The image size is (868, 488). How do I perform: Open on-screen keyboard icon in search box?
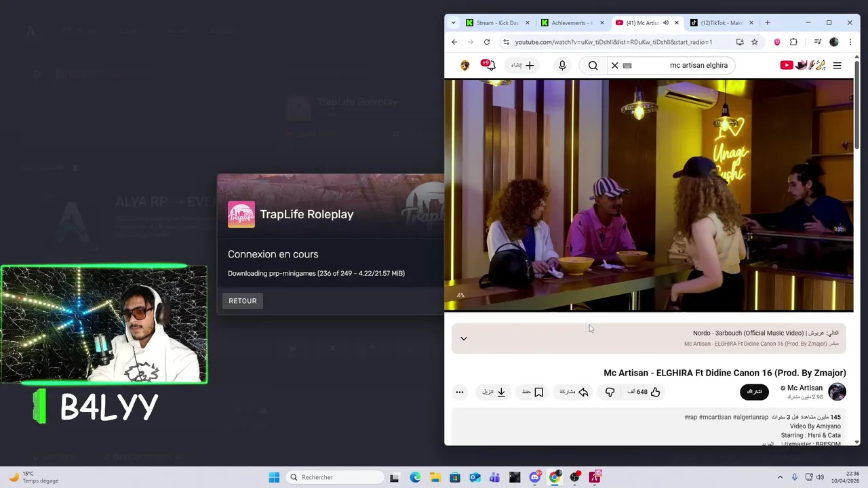tap(627, 66)
